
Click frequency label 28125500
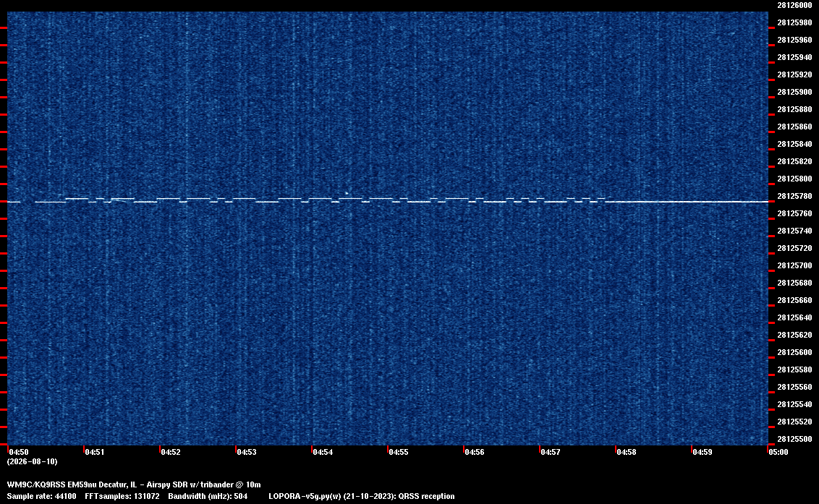794,439
